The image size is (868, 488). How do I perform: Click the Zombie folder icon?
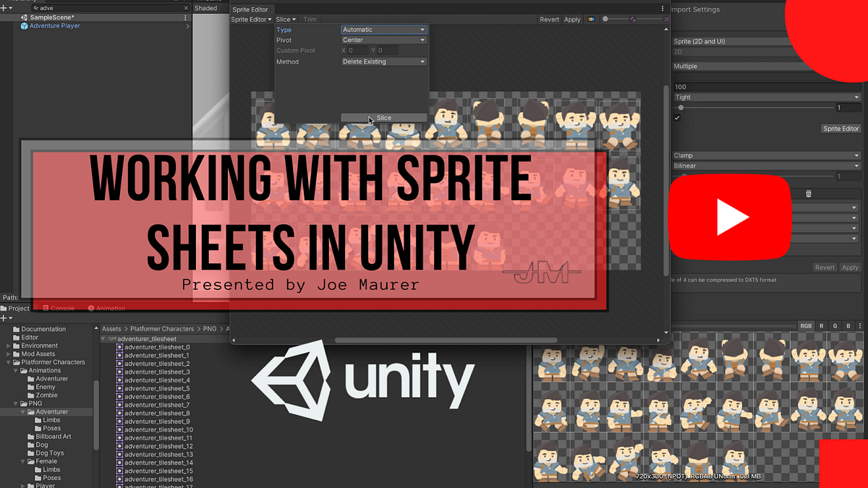click(x=30, y=395)
